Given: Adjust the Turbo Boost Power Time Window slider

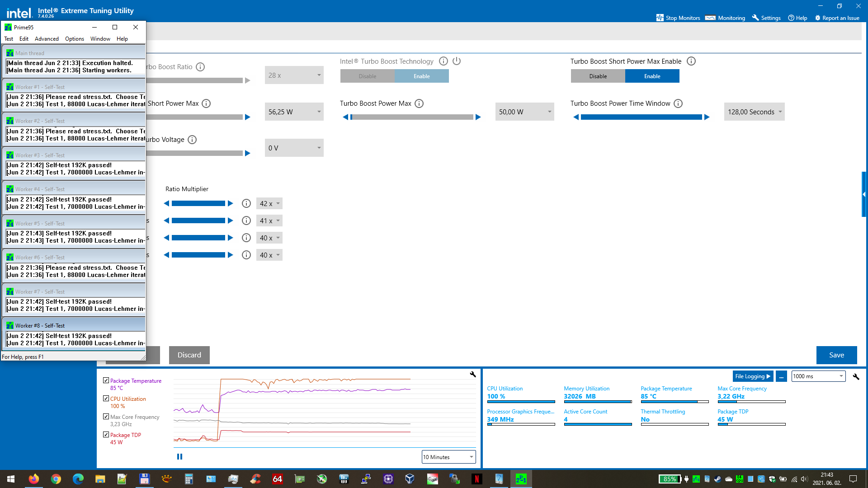Looking at the screenshot, I should [x=641, y=117].
